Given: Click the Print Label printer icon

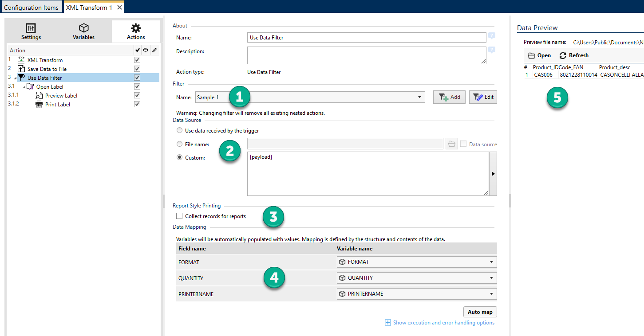Looking at the screenshot, I should coord(39,104).
